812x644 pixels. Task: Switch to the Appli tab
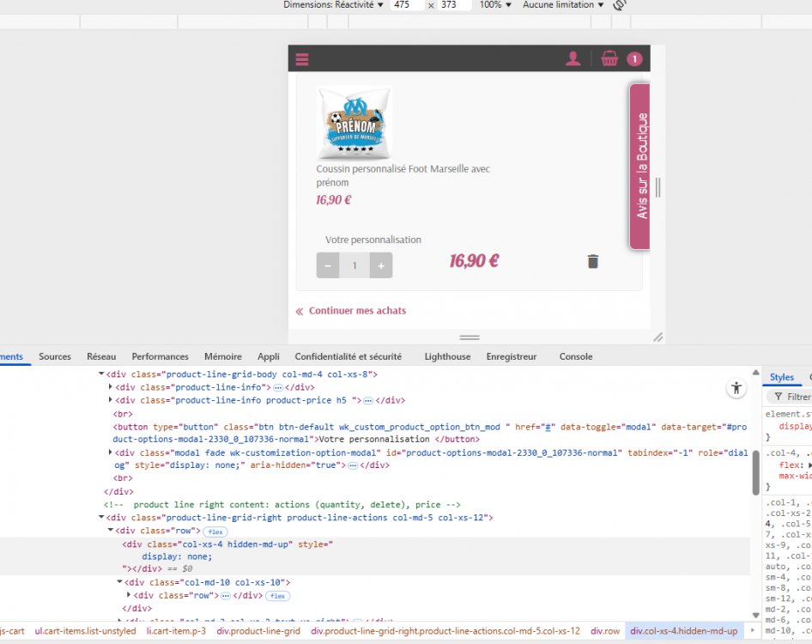(x=269, y=356)
